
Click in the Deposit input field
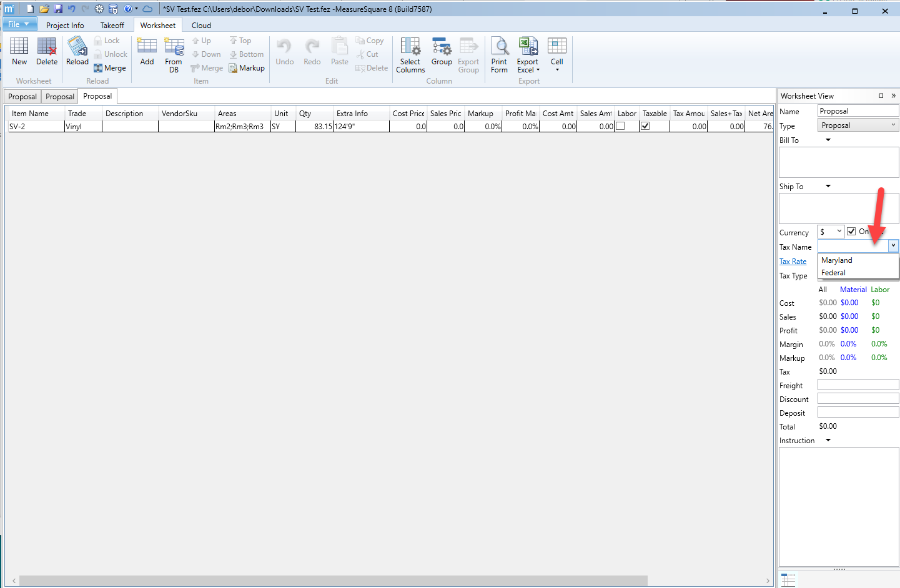point(858,412)
